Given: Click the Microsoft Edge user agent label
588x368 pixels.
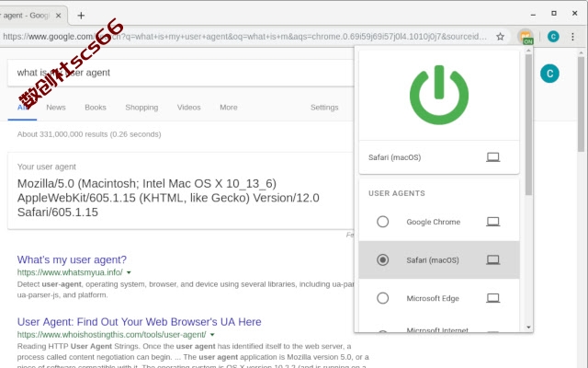Looking at the screenshot, I should (x=433, y=298).
